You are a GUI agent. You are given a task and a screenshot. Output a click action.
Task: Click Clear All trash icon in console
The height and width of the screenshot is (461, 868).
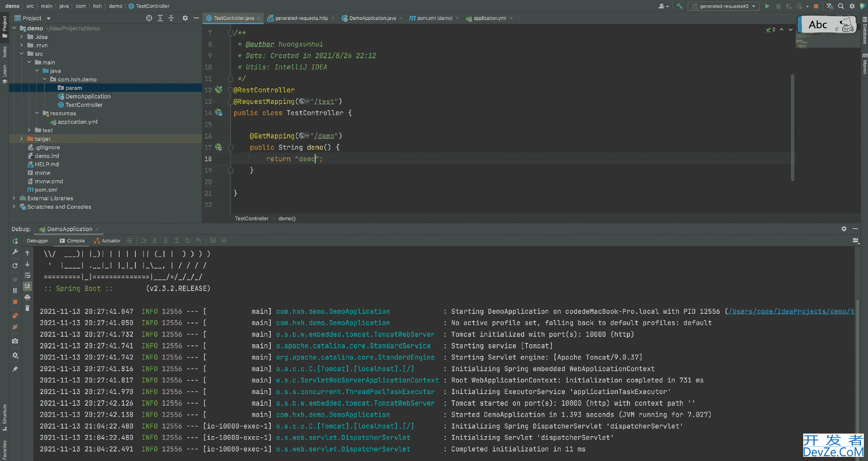(27, 308)
